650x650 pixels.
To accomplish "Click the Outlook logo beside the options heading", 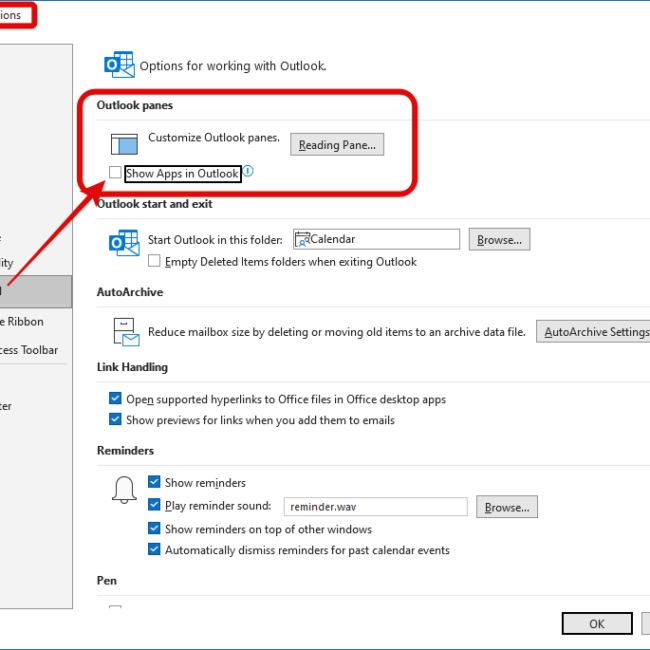I will point(119,65).
